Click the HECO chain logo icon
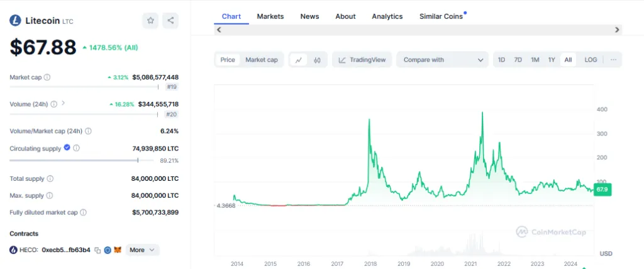The height and width of the screenshot is (269, 644). point(14,249)
